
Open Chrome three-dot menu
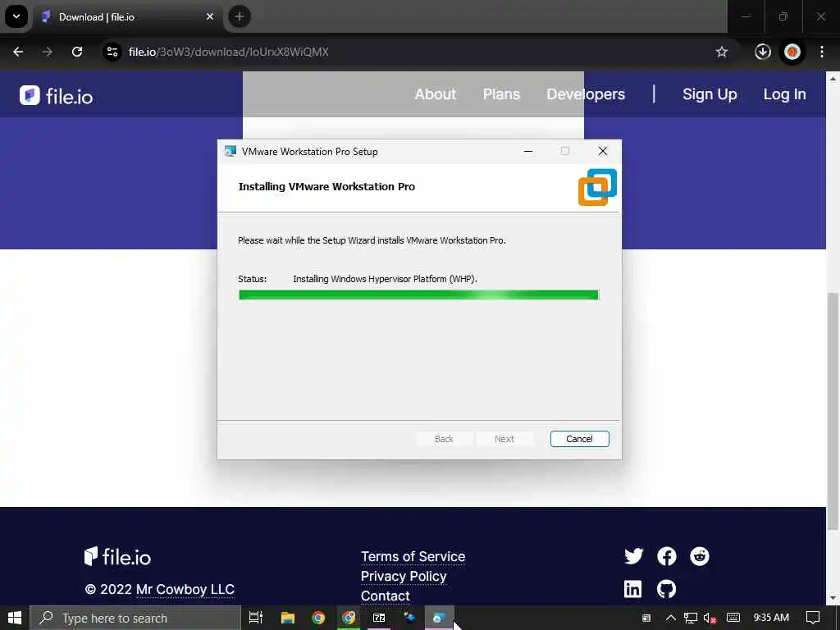click(822, 52)
